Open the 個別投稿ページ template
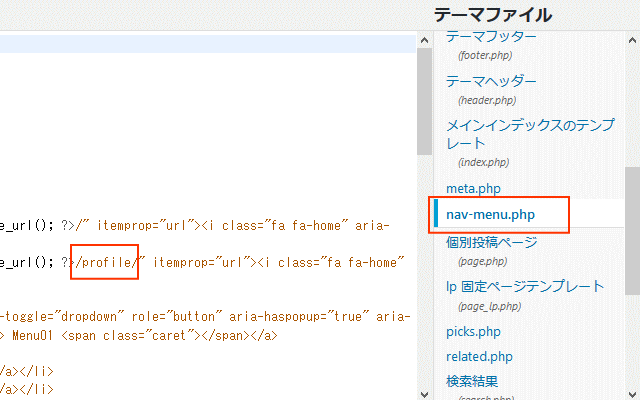The width and height of the screenshot is (640, 400). click(x=491, y=242)
